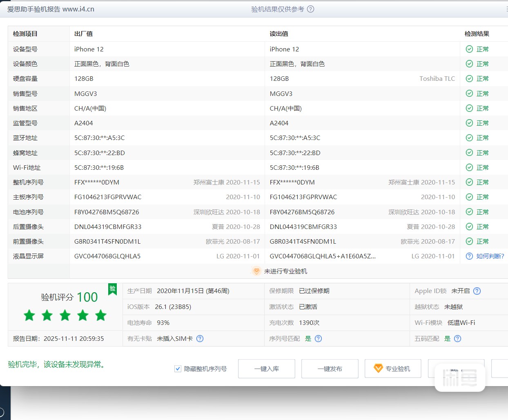
Task: Click the 闲鱼 watermark logo
Action: pos(460,378)
